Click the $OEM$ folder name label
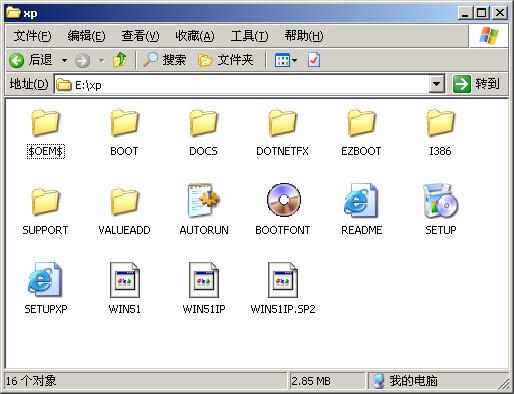Image resolution: width=514 pixels, height=394 pixels. tap(46, 151)
